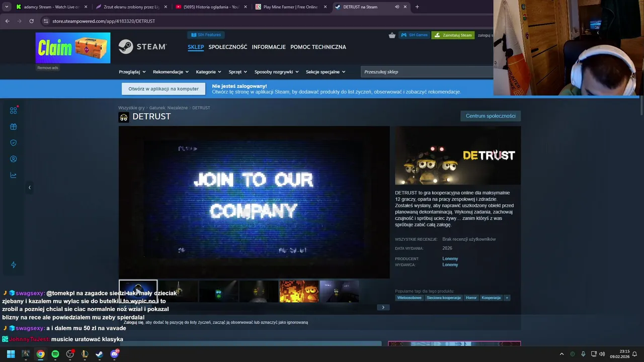Open a new browser tab
Viewport: 644px width, 362px height.
point(417,7)
